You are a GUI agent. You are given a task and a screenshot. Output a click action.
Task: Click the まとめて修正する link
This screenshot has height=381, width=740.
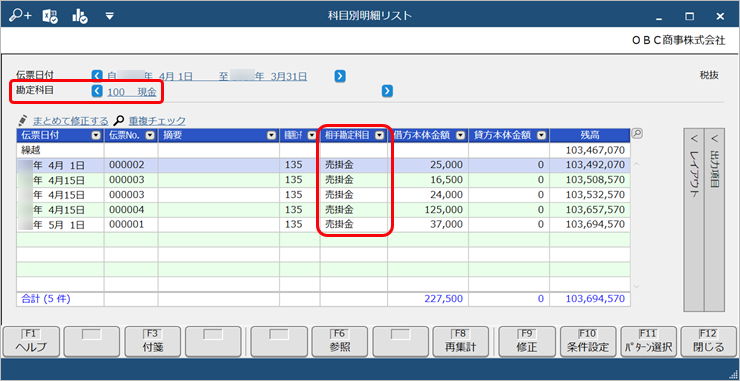[70, 121]
